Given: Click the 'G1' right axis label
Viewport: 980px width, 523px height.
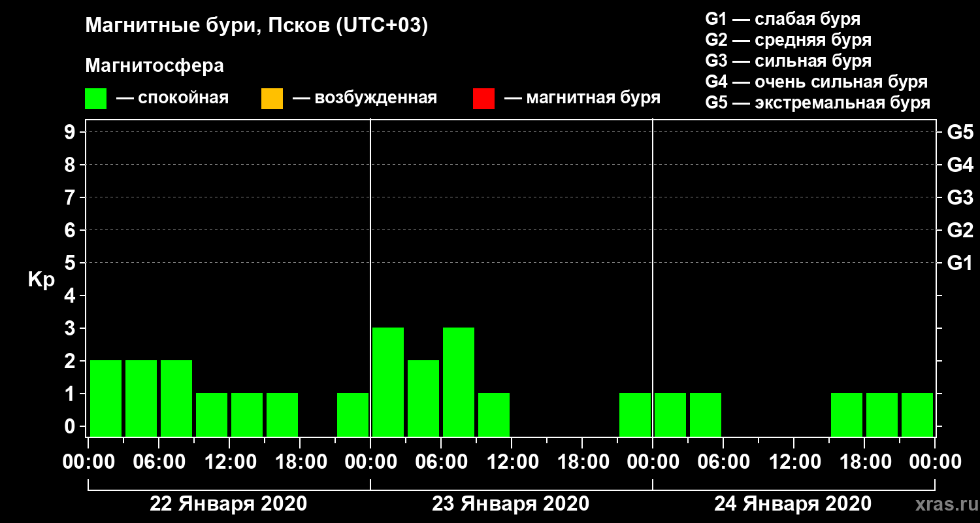Looking at the screenshot, I should click(960, 263).
